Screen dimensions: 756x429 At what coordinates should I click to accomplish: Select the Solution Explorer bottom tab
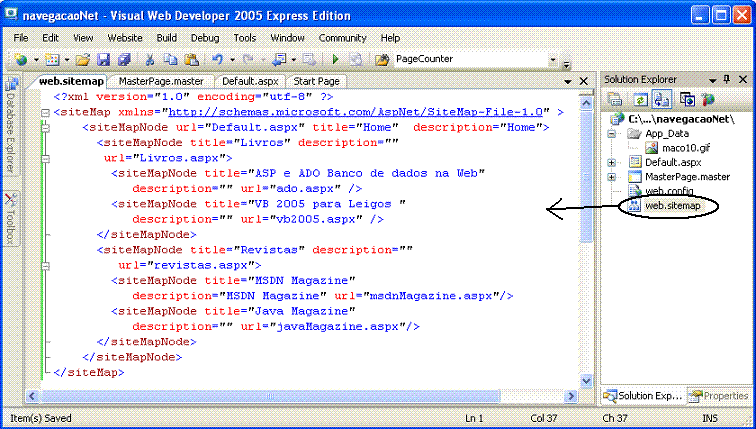pos(643,396)
